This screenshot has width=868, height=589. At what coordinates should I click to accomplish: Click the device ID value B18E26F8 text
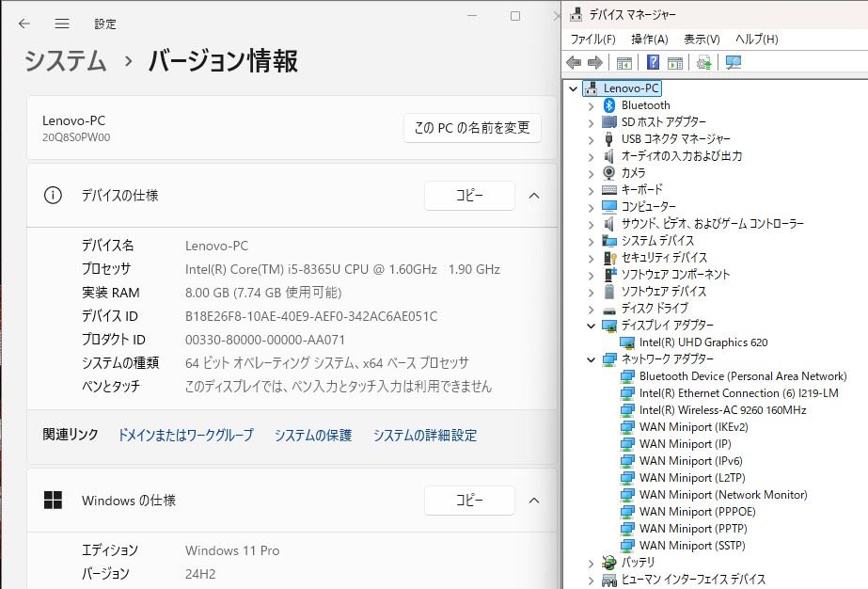[x=310, y=316]
